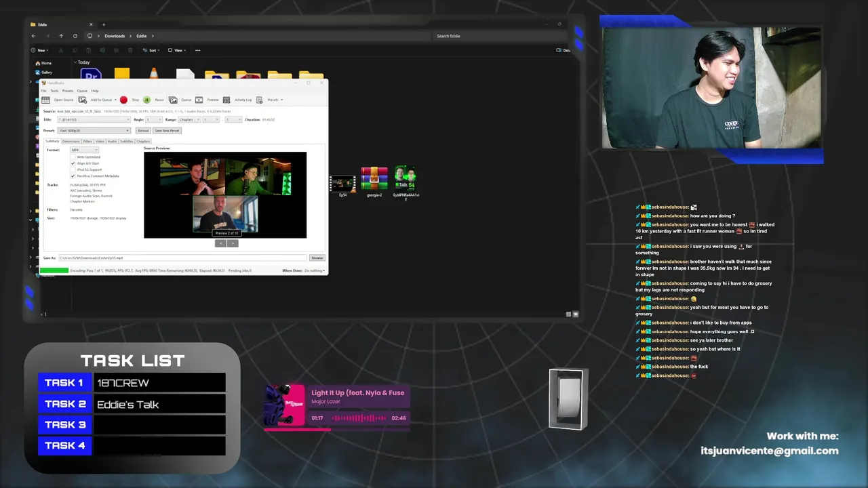The width and height of the screenshot is (868, 488).
Task: Pause encoding with the green Pause icon
Action: pos(146,100)
